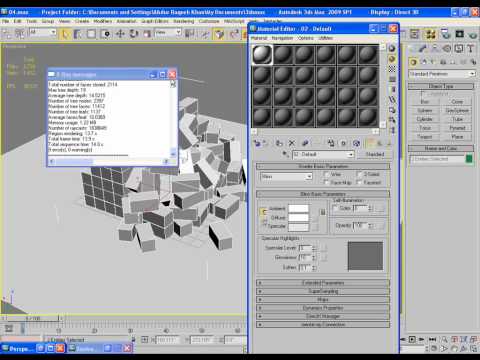
Task: Open Standard Primitives dropdown
Action: pos(442,74)
